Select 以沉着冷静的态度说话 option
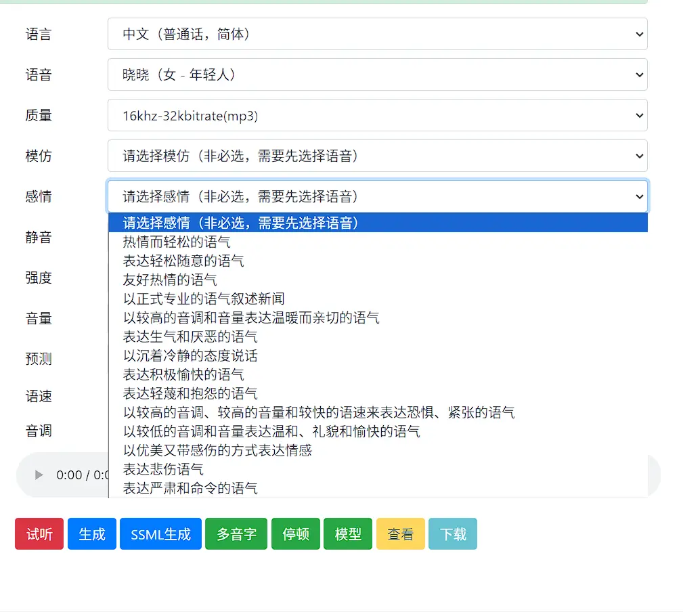This screenshot has width=683, height=616. coord(190,355)
